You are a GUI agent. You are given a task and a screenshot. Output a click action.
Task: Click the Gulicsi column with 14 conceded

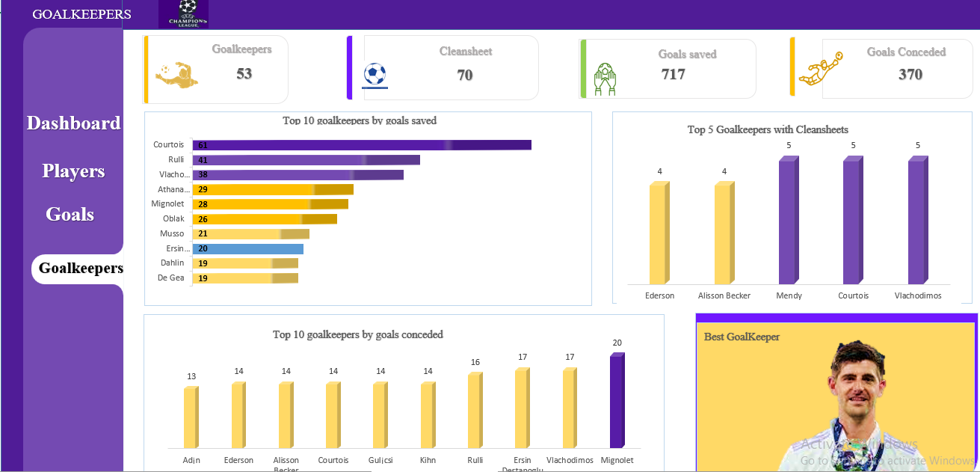380,415
